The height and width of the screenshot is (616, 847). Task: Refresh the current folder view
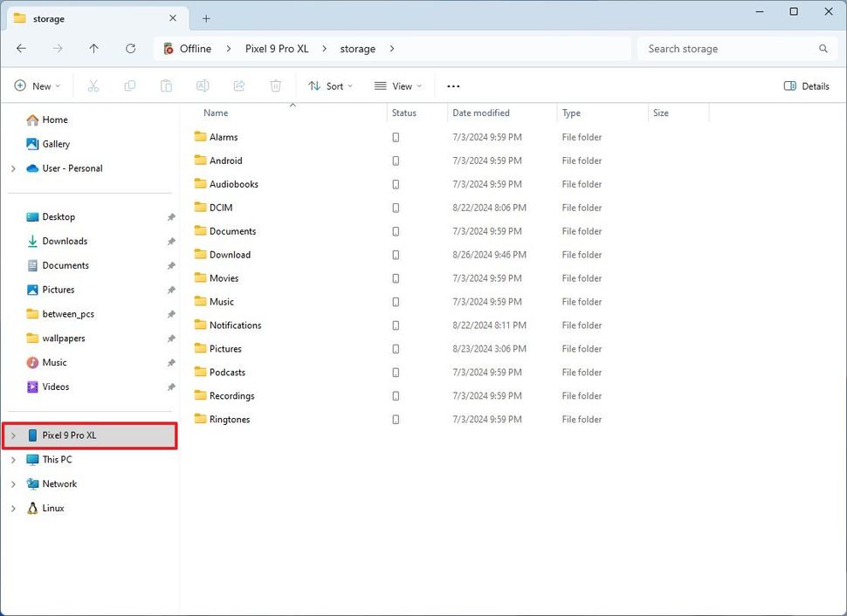(x=130, y=49)
